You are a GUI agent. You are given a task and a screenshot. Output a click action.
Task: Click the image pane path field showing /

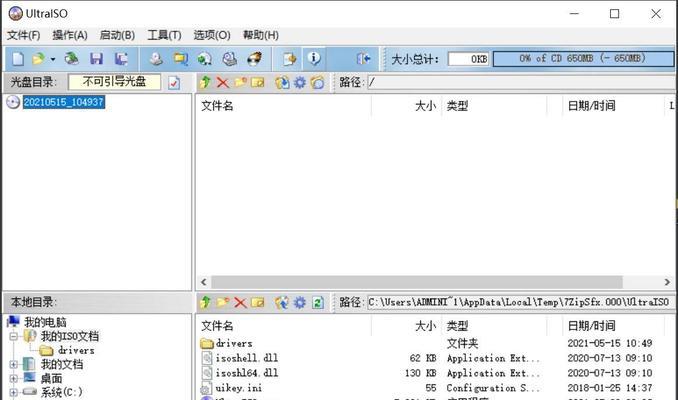522,82
